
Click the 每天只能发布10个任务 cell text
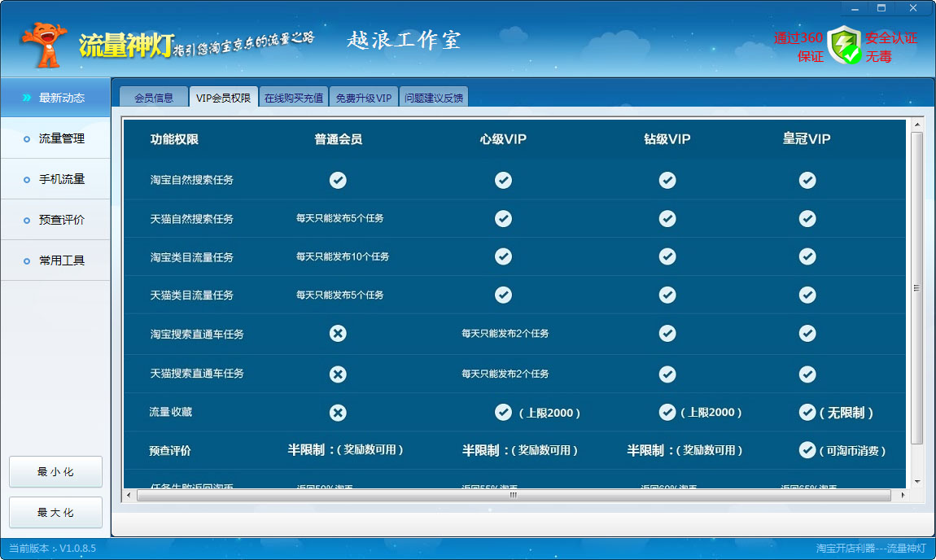coord(343,256)
